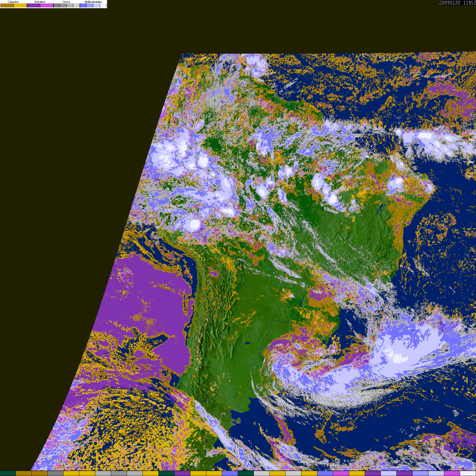Click the Cúmulos legend label
The height and width of the screenshot is (476, 476).
click(x=13, y=2)
